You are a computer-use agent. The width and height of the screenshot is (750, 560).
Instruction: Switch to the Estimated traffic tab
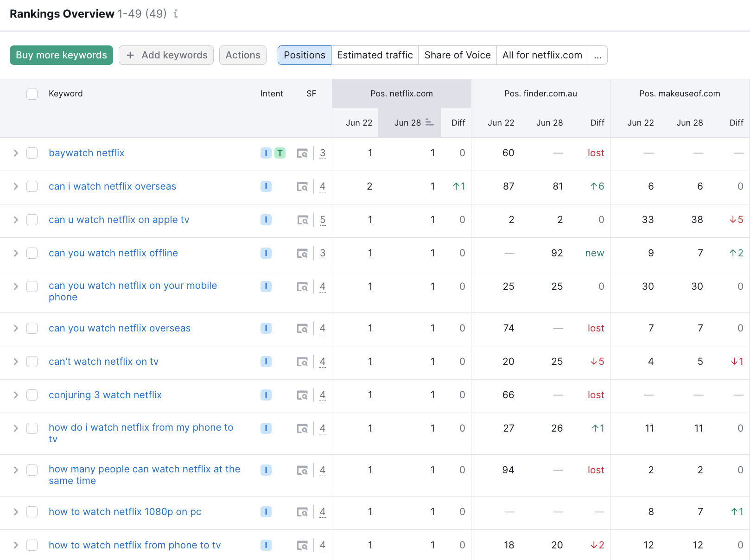pos(375,55)
